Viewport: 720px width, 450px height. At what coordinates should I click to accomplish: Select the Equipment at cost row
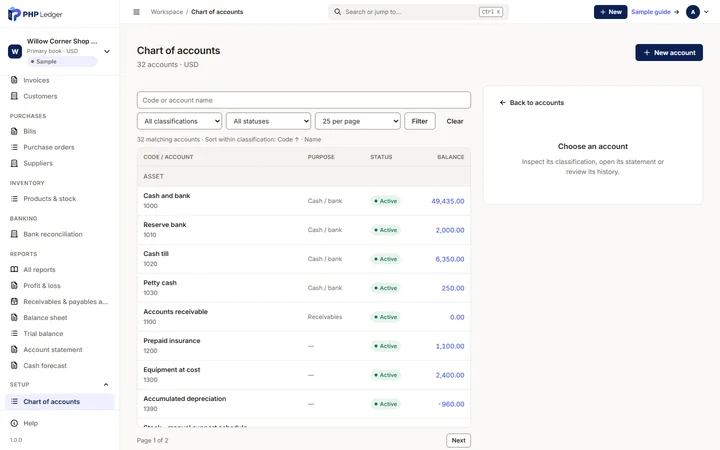point(304,375)
